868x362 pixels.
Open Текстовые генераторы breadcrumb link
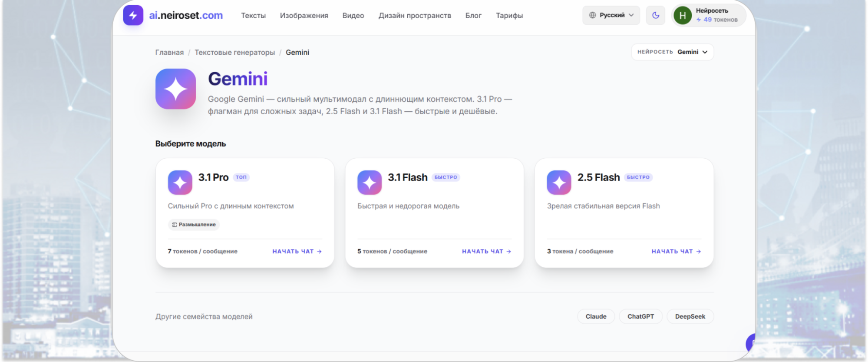coord(234,53)
